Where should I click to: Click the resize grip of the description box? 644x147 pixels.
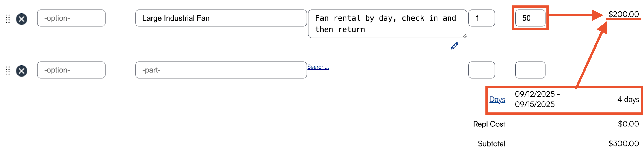pyautogui.click(x=465, y=36)
